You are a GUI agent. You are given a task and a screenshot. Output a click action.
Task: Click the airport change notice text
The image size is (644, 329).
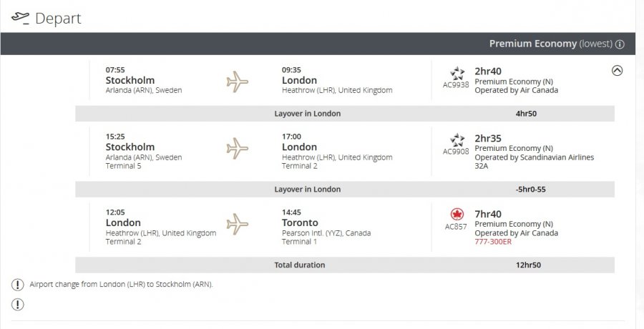pyautogui.click(x=121, y=284)
